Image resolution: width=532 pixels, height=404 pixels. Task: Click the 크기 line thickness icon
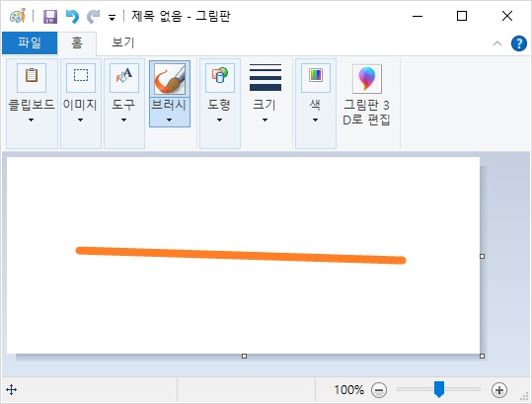click(x=266, y=78)
